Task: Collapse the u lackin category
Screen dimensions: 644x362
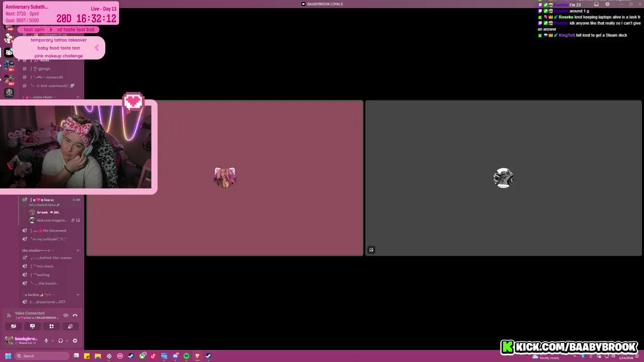Action: click(38, 295)
